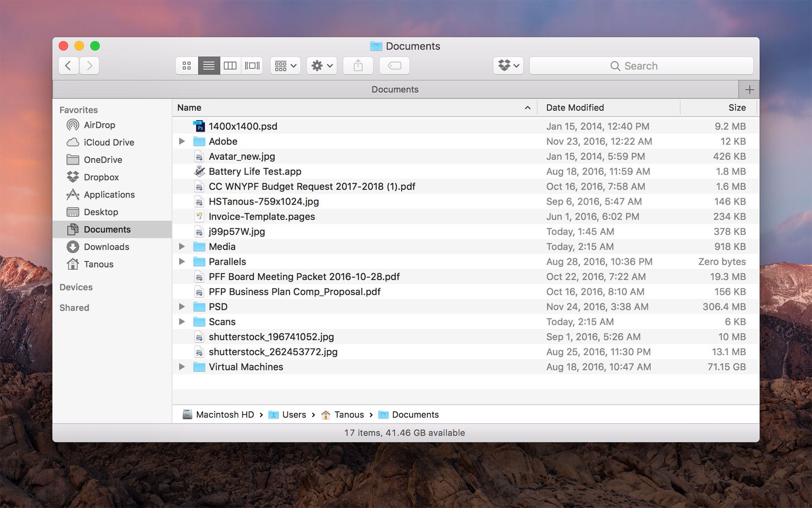Sort by Name column header
The height and width of the screenshot is (508, 812).
[354, 108]
